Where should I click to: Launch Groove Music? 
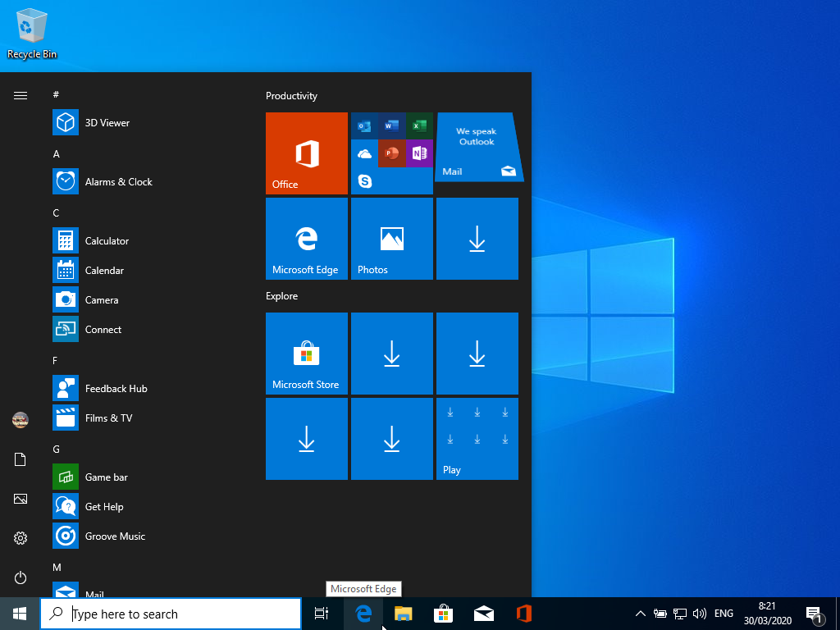[x=144, y=536]
